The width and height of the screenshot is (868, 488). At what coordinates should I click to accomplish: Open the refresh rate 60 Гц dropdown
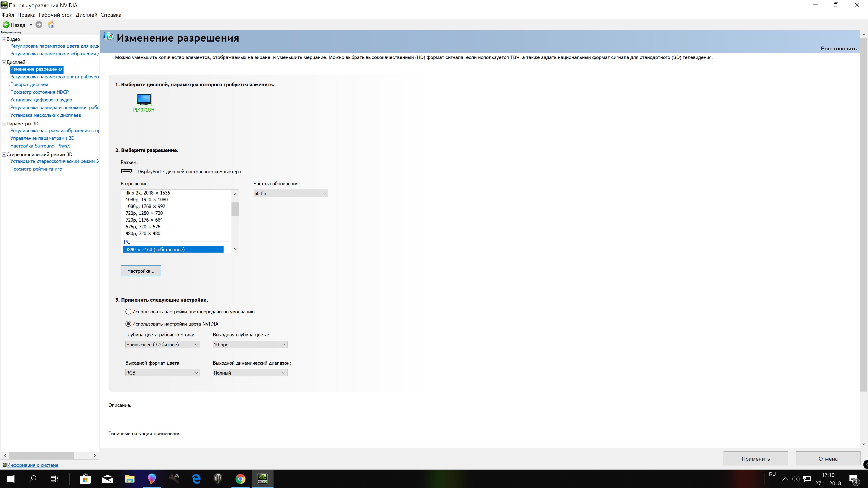click(x=290, y=193)
